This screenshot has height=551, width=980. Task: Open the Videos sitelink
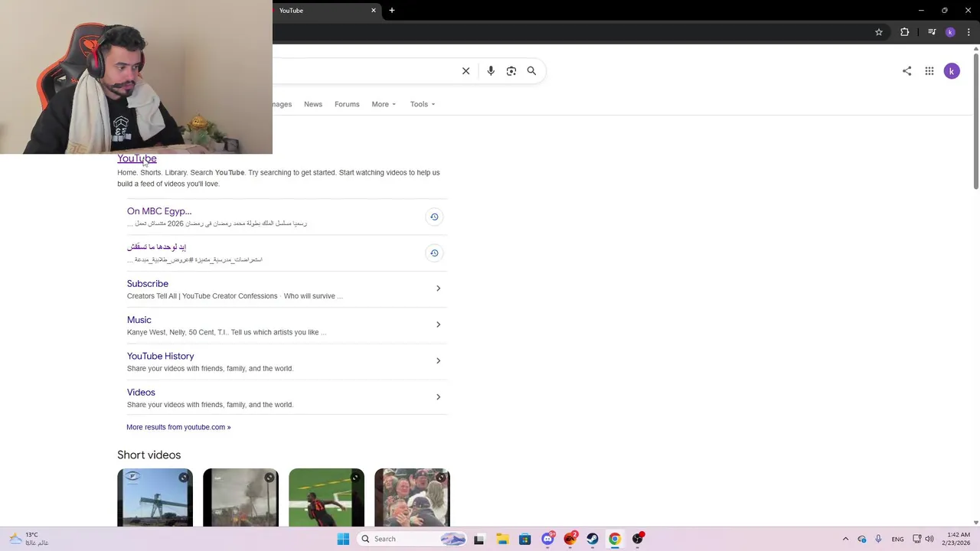tap(141, 393)
